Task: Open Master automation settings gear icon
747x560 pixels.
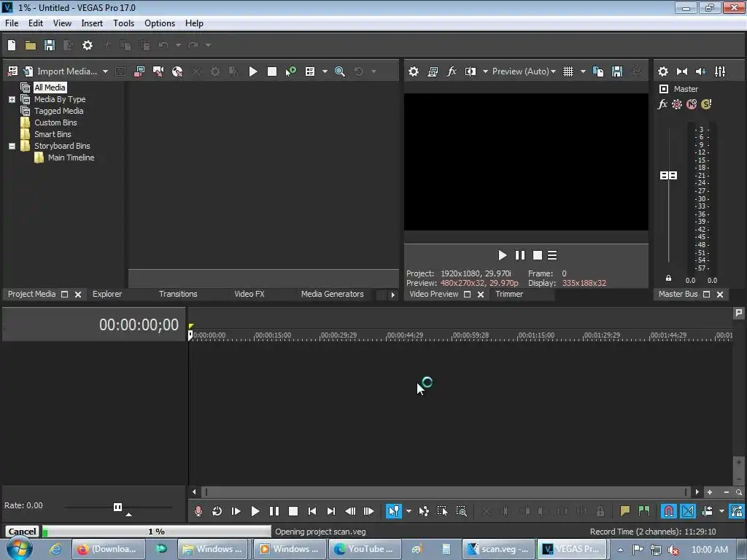Action: pyautogui.click(x=677, y=104)
